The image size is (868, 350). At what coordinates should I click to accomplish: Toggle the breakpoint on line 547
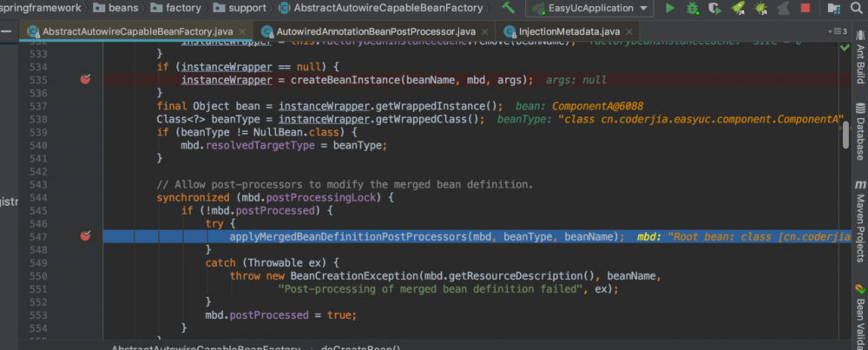(85, 236)
